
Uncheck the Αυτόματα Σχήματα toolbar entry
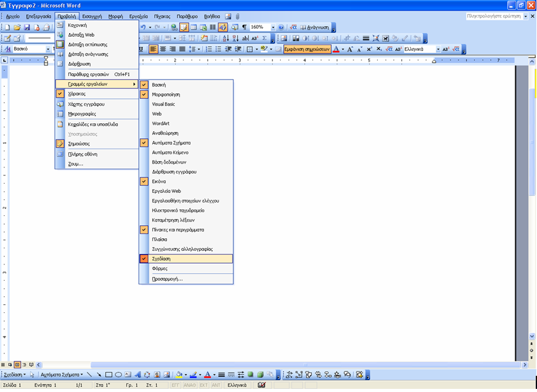tap(186, 142)
